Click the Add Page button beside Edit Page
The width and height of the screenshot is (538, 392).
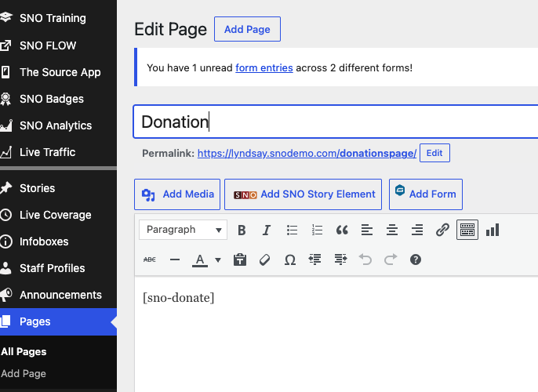(247, 29)
